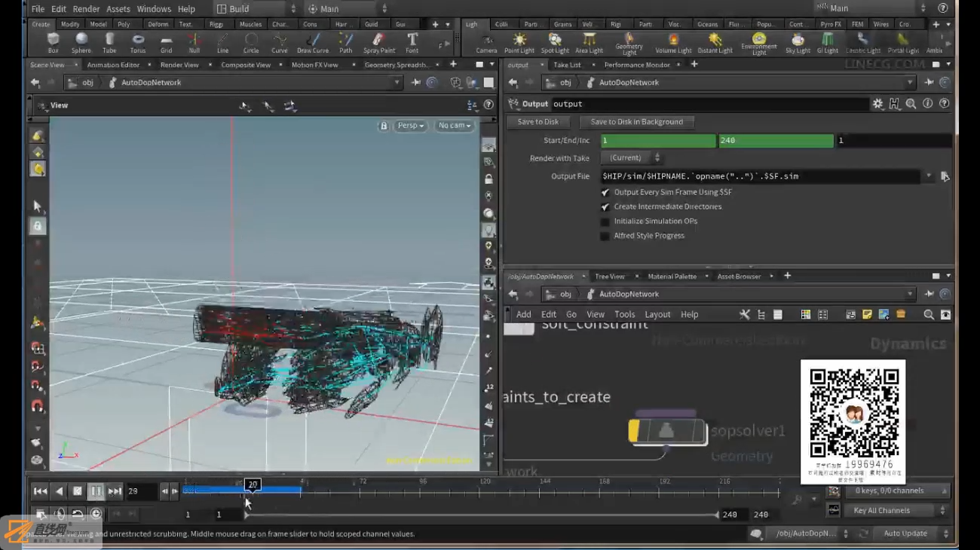Open the Key All Channels dropdown

click(x=896, y=511)
